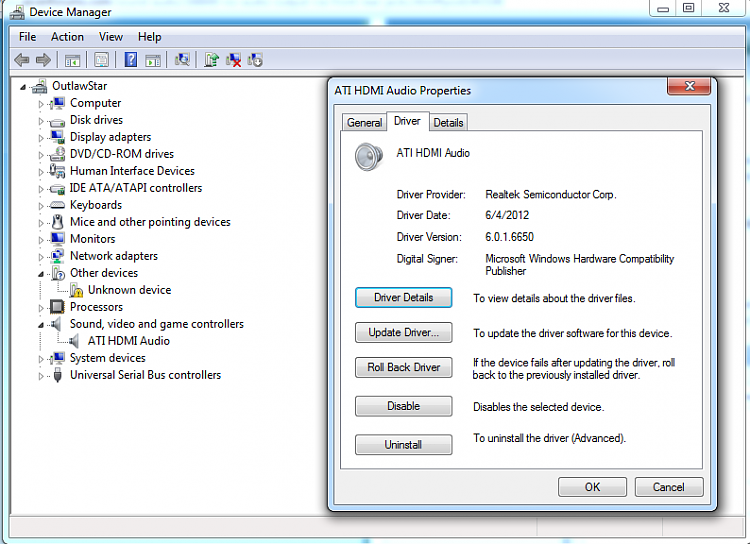750x544 pixels.
Task: Click the Driver Details button
Action: pos(403,297)
